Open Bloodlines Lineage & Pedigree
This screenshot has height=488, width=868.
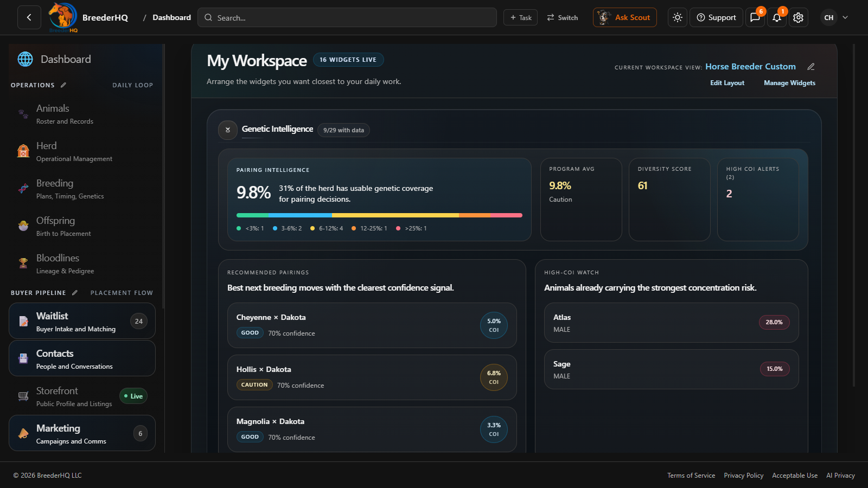tap(82, 264)
